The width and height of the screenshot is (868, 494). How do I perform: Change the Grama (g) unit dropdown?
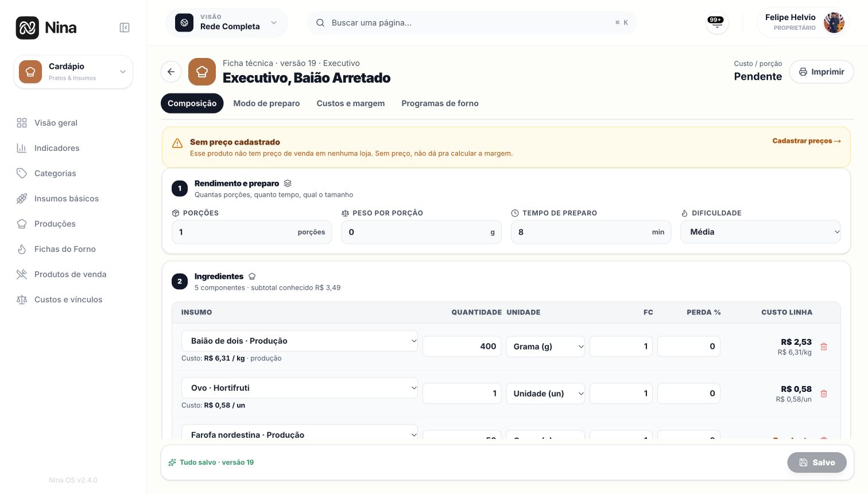pyautogui.click(x=545, y=347)
